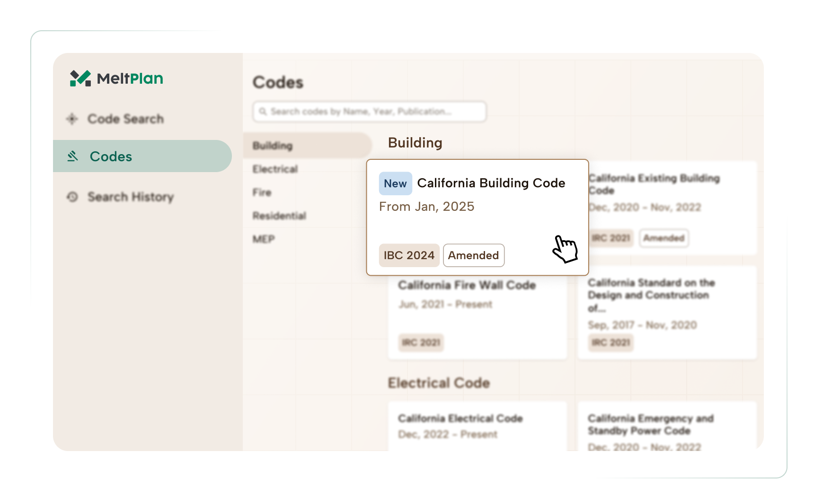Focus the codes search field
The image size is (814, 504).
[374, 112]
